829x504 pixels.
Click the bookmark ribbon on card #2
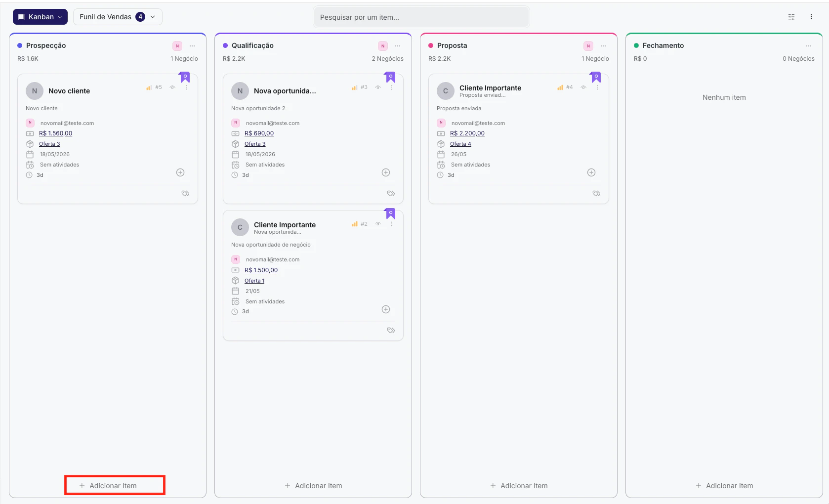tap(390, 213)
